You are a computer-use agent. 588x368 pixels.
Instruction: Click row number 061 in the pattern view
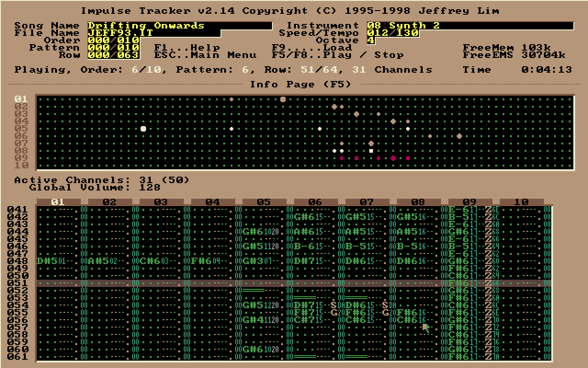pyautogui.click(x=18, y=357)
